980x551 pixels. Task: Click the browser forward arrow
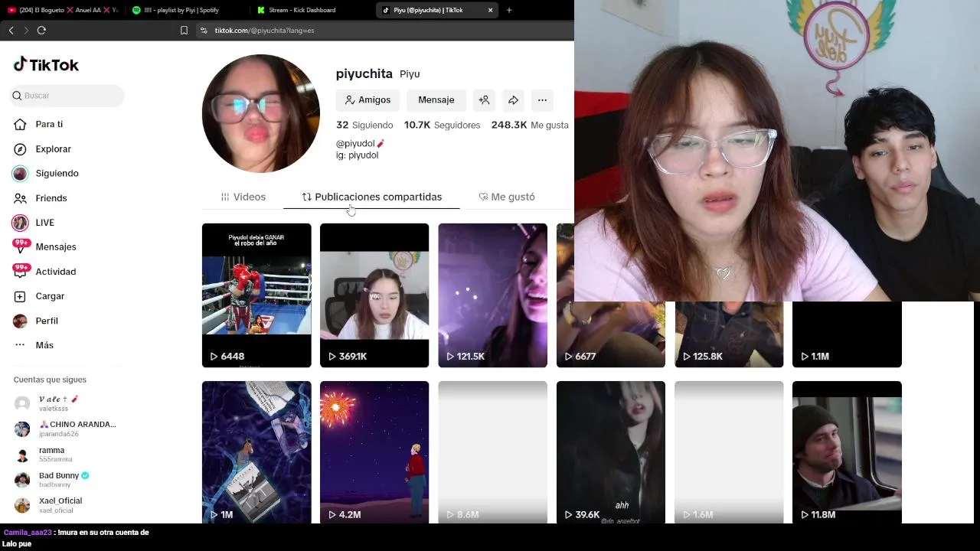coord(26,30)
